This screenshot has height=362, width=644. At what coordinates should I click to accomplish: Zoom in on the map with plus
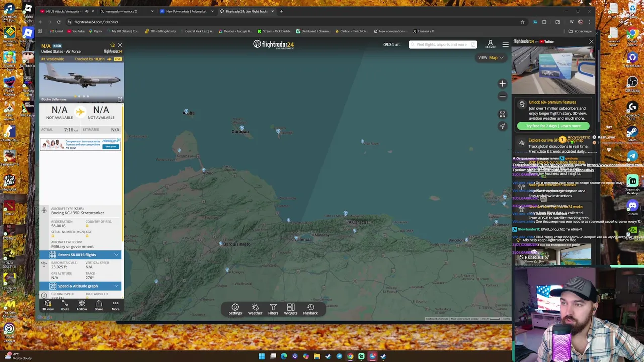click(502, 84)
